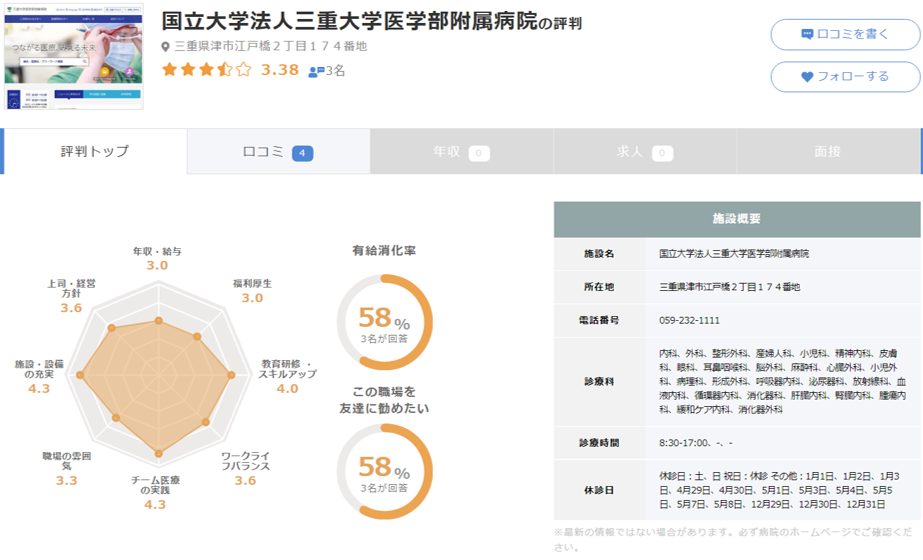Click the 上司・経営方針 score 3.6
The height and width of the screenshot is (560, 923).
click(71, 308)
